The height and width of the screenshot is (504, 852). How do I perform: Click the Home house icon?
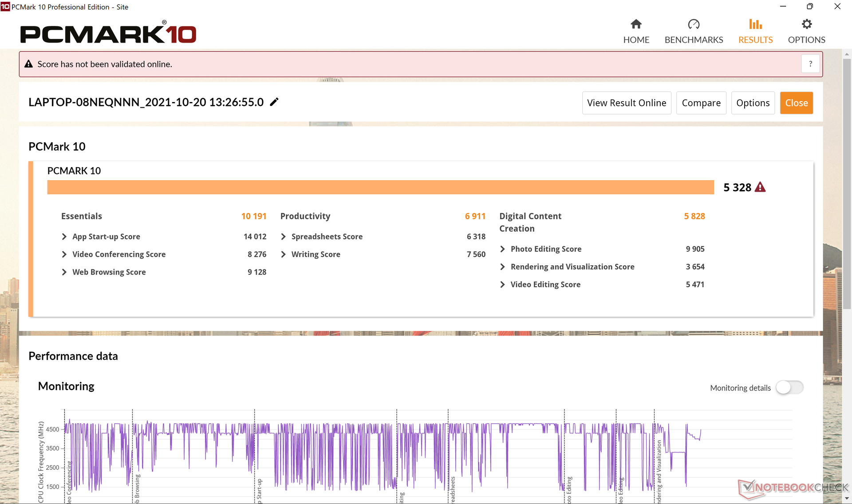coord(636,24)
